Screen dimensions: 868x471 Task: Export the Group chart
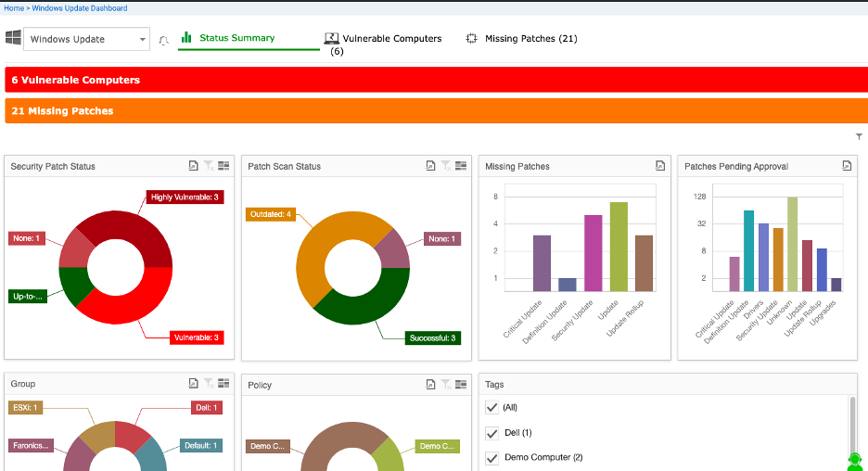tap(193, 383)
